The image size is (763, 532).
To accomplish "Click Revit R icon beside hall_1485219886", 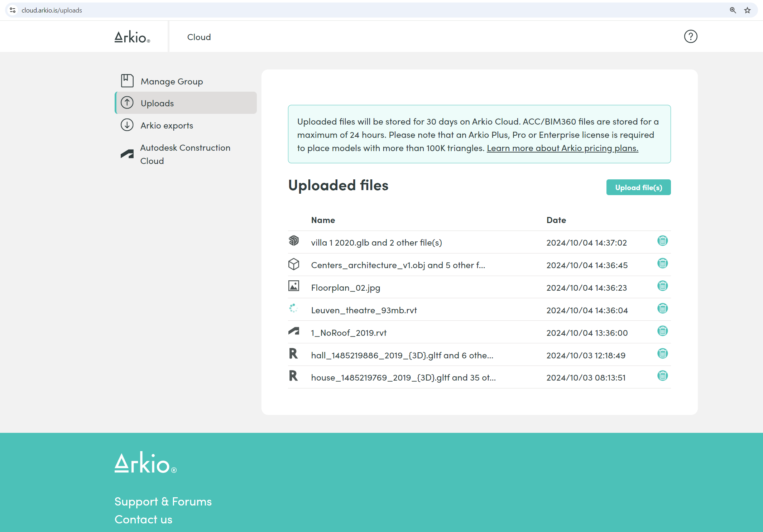I will [x=293, y=354].
